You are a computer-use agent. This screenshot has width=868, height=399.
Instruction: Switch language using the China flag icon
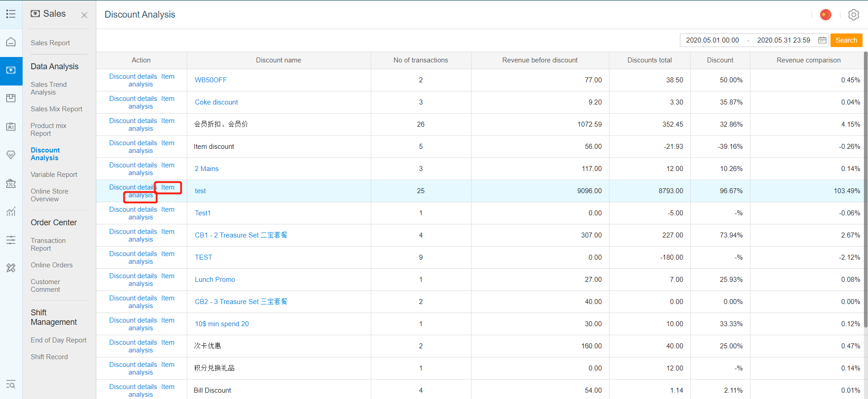pyautogui.click(x=826, y=15)
